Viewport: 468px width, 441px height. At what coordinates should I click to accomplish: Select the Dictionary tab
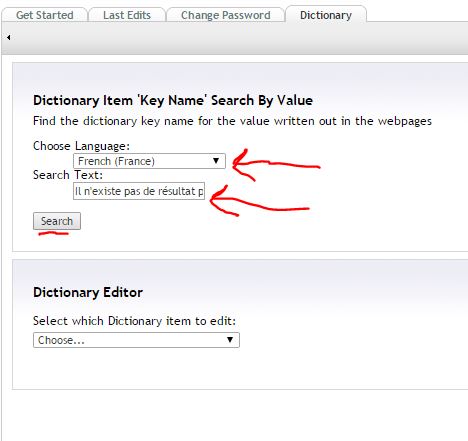point(326,15)
